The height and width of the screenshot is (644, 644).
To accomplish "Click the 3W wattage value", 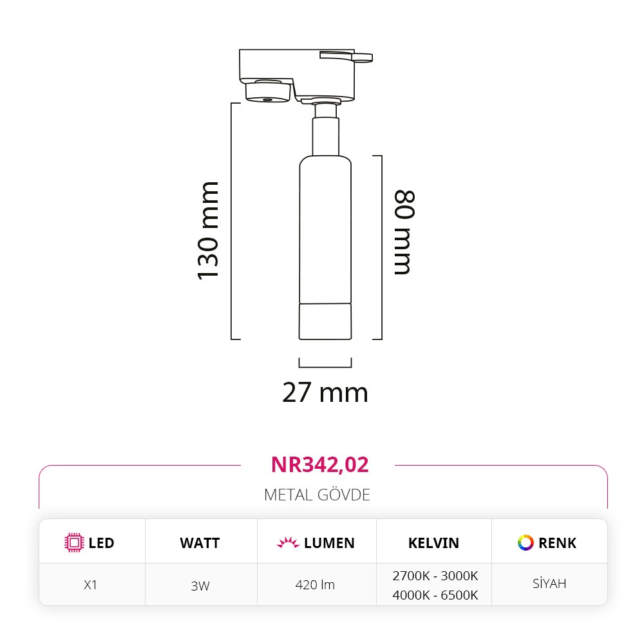I will click(200, 586).
